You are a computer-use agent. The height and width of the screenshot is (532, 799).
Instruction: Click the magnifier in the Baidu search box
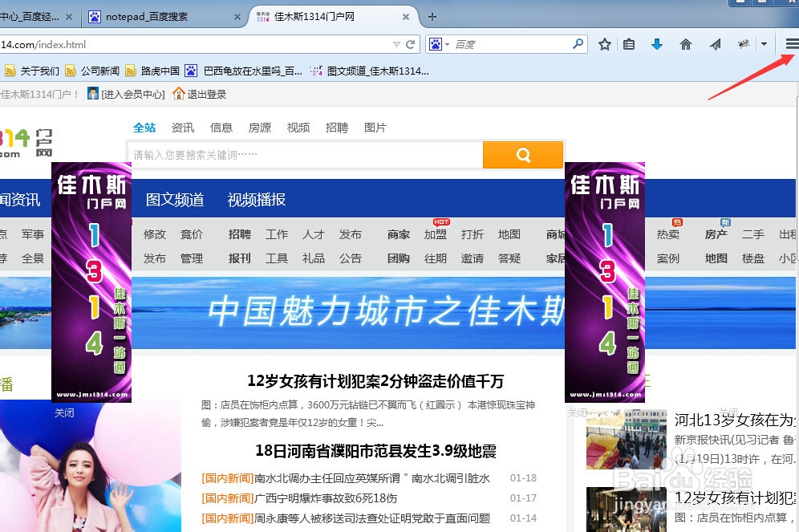[578, 44]
